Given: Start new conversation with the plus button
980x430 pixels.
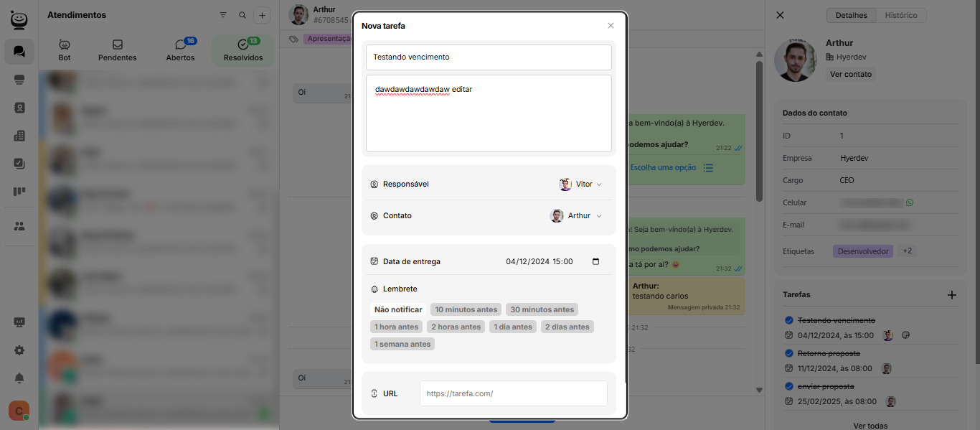Looking at the screenshot, I should coord(262,15).
